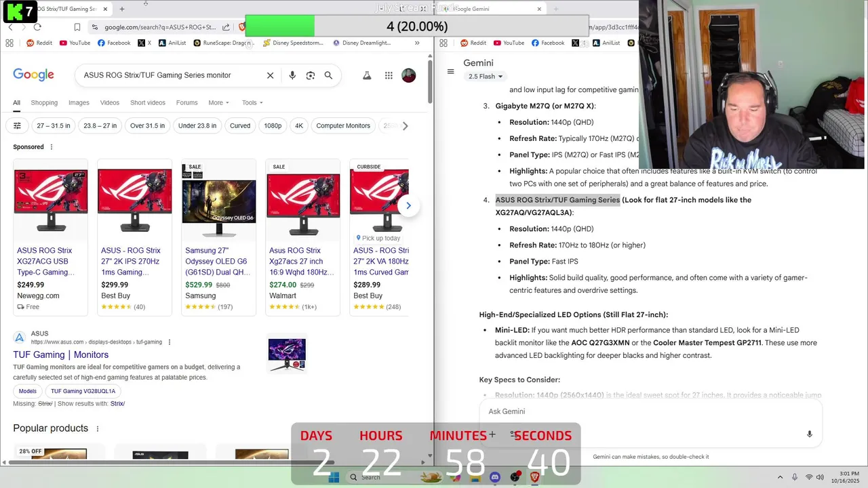Open the Models sitelink chip
The height and width of the screenshot is (488, 868).
point(28,391)
